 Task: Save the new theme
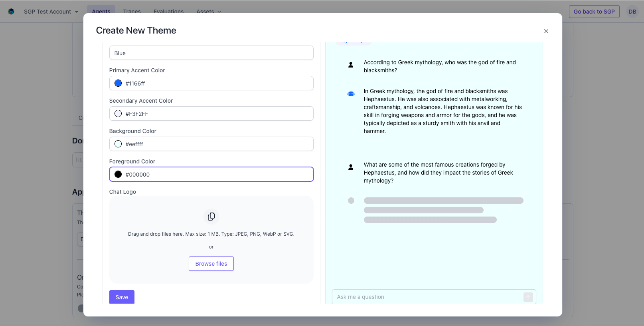pos(122,297)
